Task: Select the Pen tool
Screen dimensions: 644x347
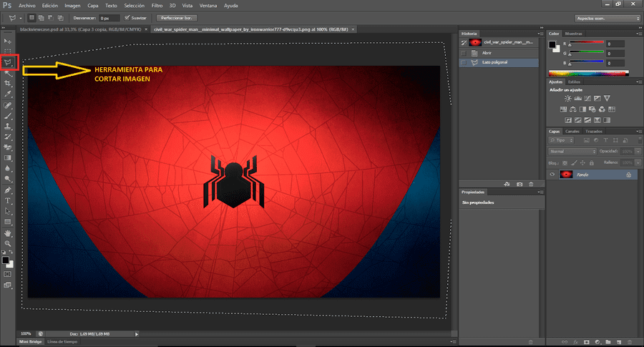Action: pyautogui.click(x=8, y=190)
